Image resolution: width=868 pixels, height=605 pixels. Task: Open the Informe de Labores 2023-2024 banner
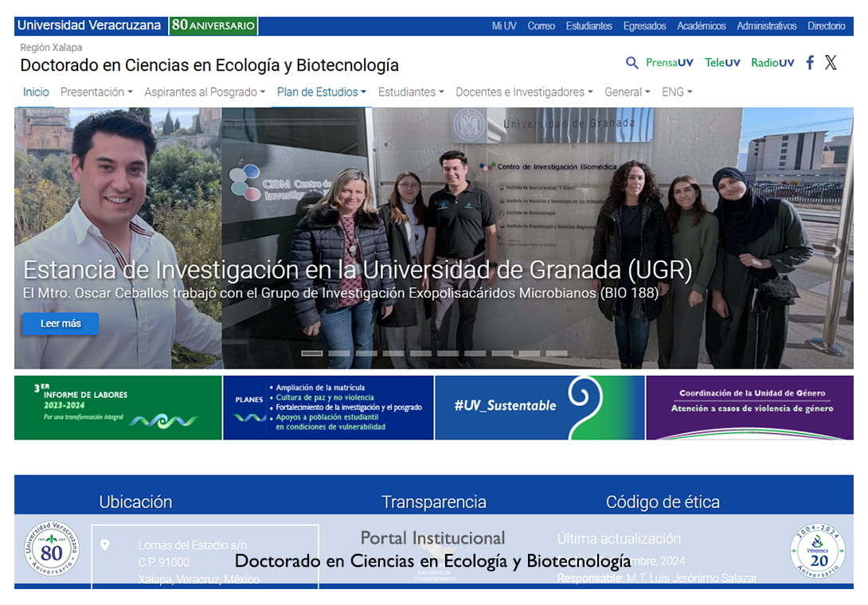118,408
